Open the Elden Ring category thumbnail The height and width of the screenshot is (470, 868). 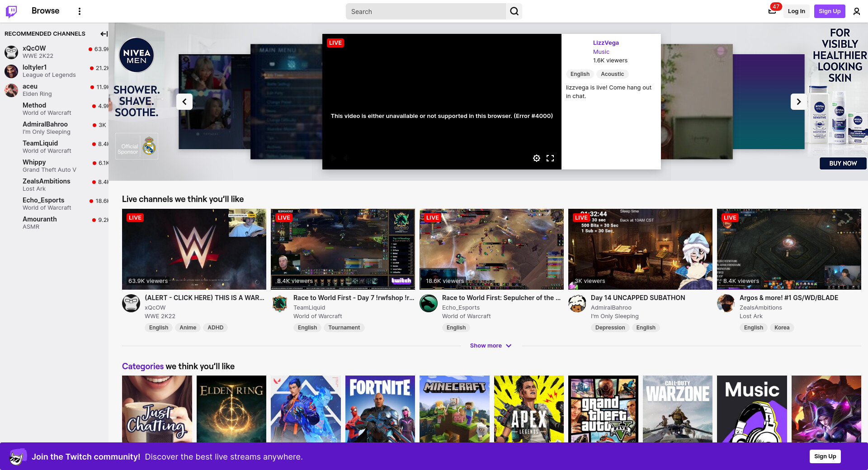coord(231,409)
